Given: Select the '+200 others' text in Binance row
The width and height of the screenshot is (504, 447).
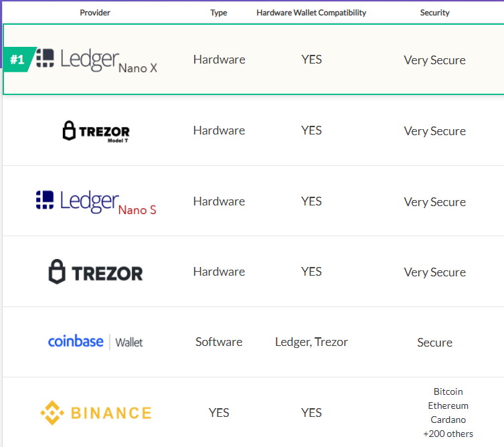Looking at the screenshot, I should tap(448, 434).
